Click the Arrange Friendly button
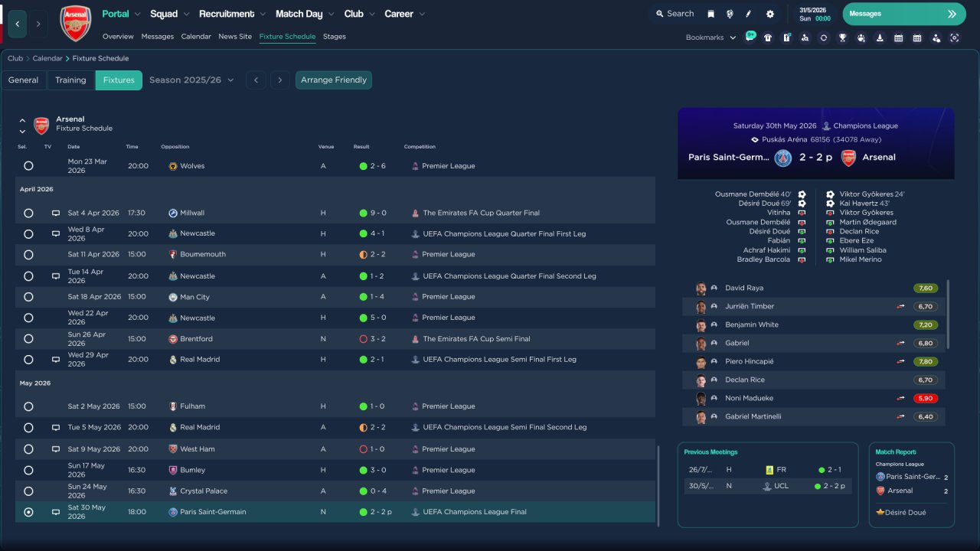The image size is (980, 551). [334, 80]
